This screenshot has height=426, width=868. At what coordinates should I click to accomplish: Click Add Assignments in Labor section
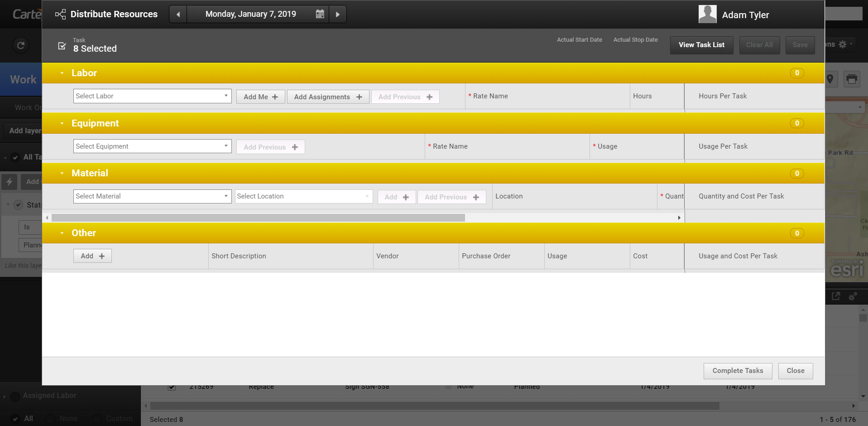coord(328,97)
